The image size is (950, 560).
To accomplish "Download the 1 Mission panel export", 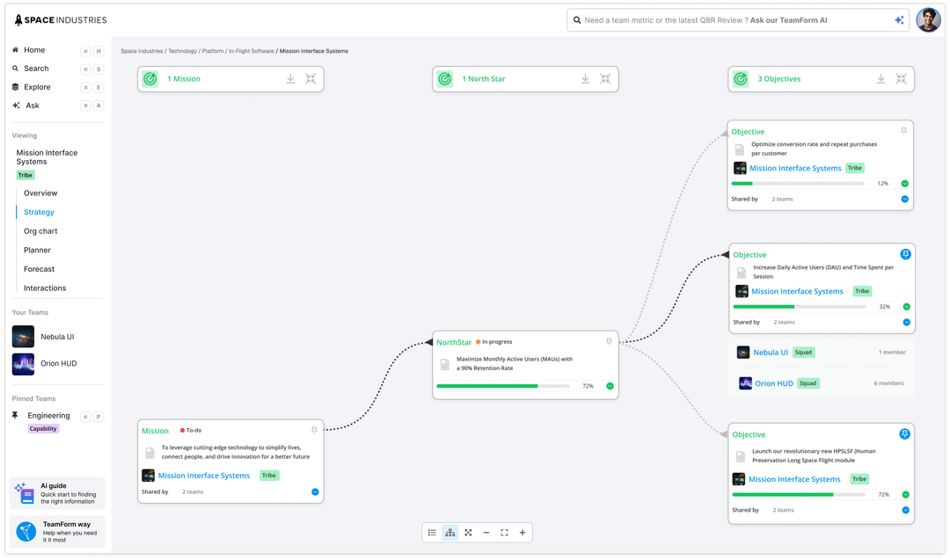I will pyautogui.click(x=290, y=78).
